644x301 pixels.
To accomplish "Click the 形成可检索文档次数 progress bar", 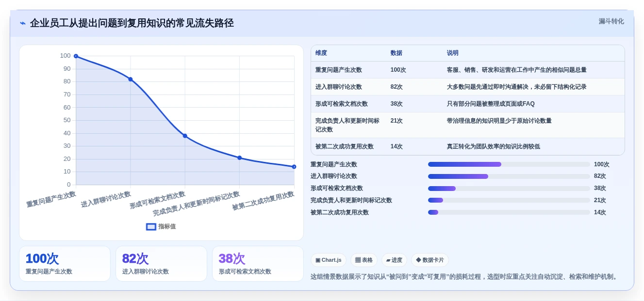I will 509,188.
